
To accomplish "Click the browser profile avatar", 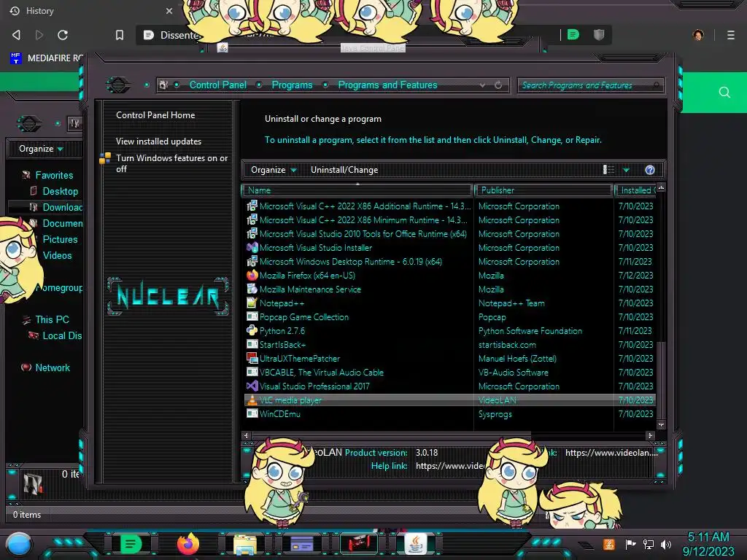I will pos(698,35).
